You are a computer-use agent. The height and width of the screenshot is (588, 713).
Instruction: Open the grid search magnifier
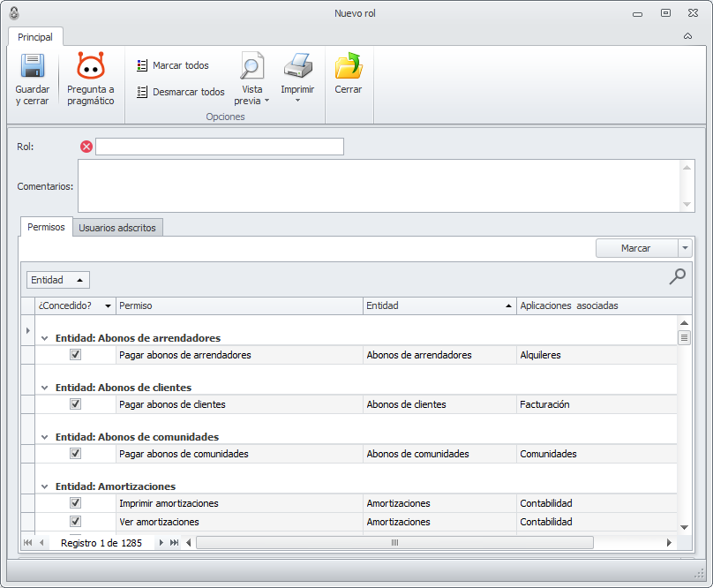[677, 277]
